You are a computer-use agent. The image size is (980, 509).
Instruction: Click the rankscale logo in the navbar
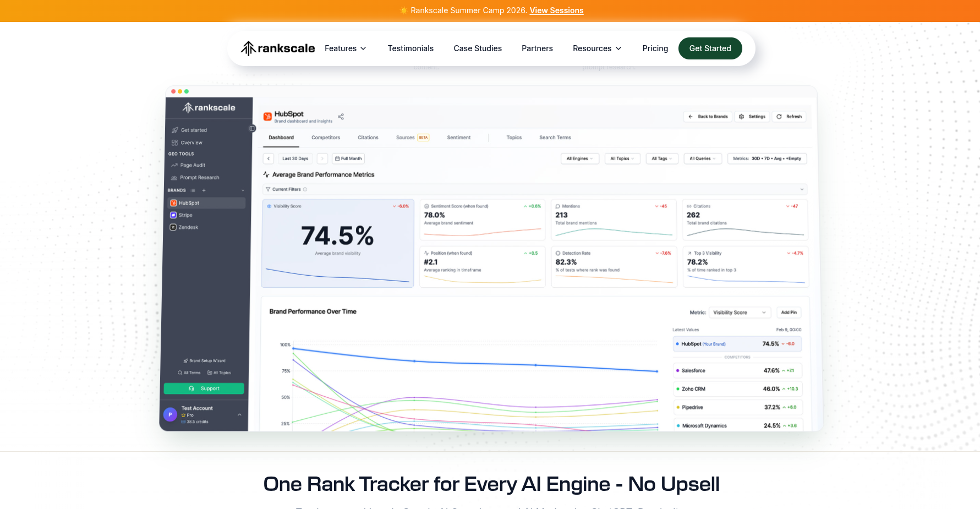(278, 48)
